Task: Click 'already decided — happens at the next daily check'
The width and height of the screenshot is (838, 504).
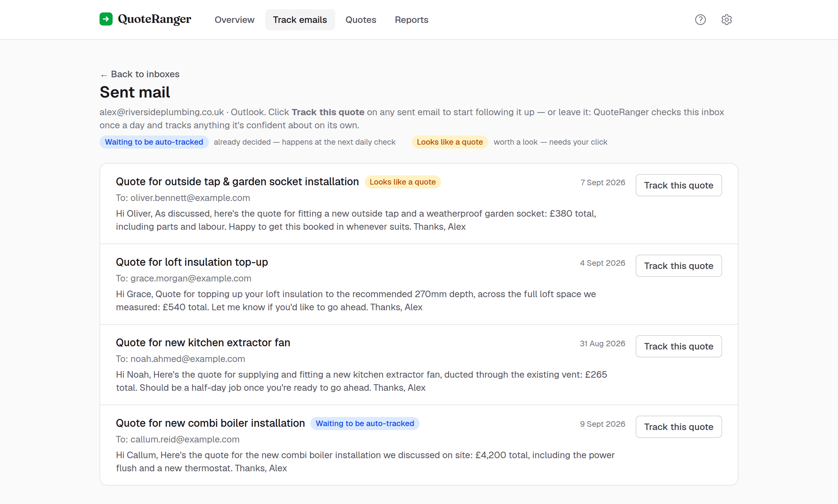Action: click(304, 142)
